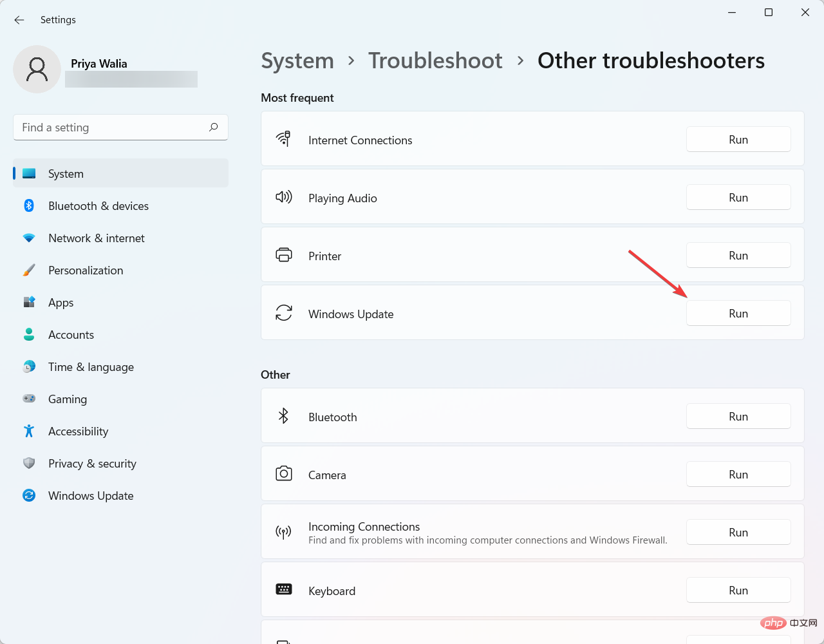Open Gaming settings
Image resolution: width=824 pixels, height=644 pixels.
click(121, 399)
